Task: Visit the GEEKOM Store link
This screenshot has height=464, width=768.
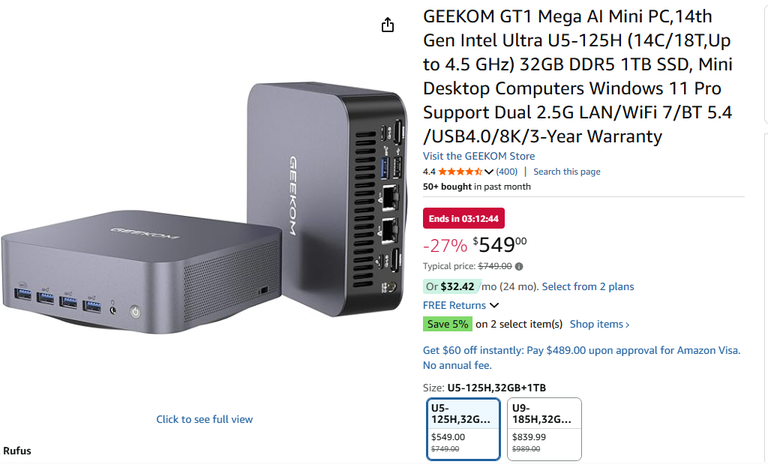Action: tap(479, 156)
